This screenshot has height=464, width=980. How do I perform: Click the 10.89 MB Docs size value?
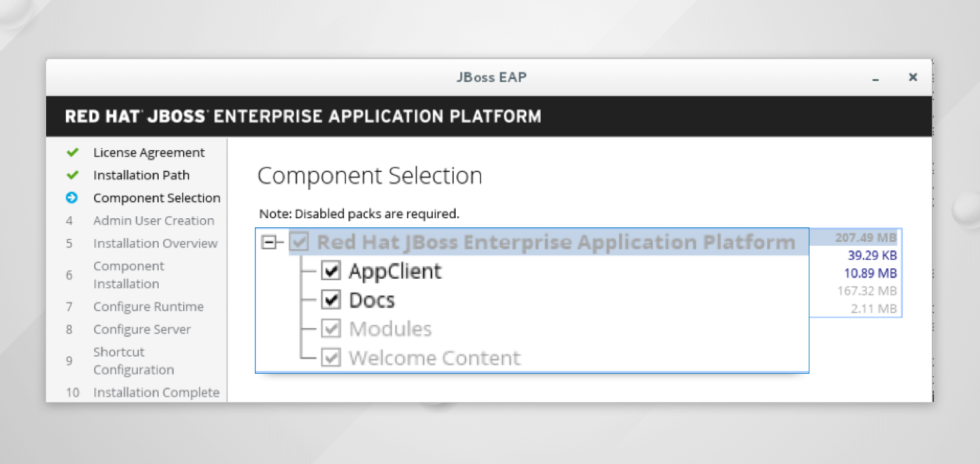pyautogui.click(x=870, y=273)
